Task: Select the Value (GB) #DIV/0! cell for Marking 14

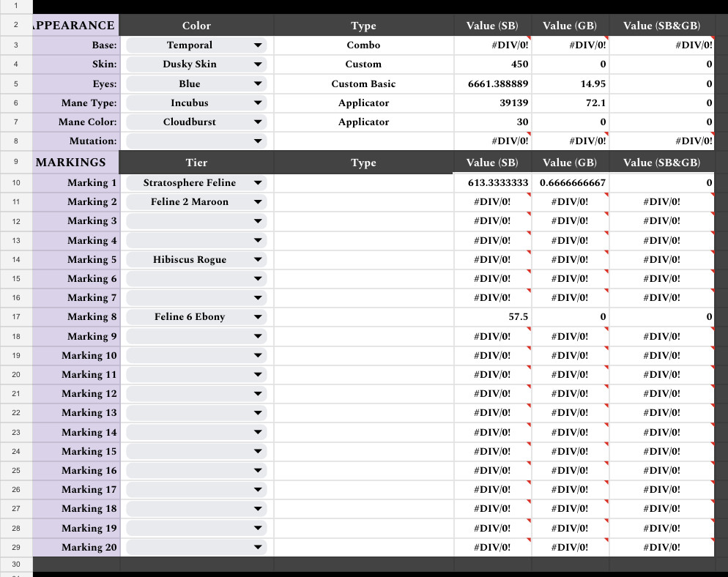Action: pyautogui.click(x=570, y=432)
